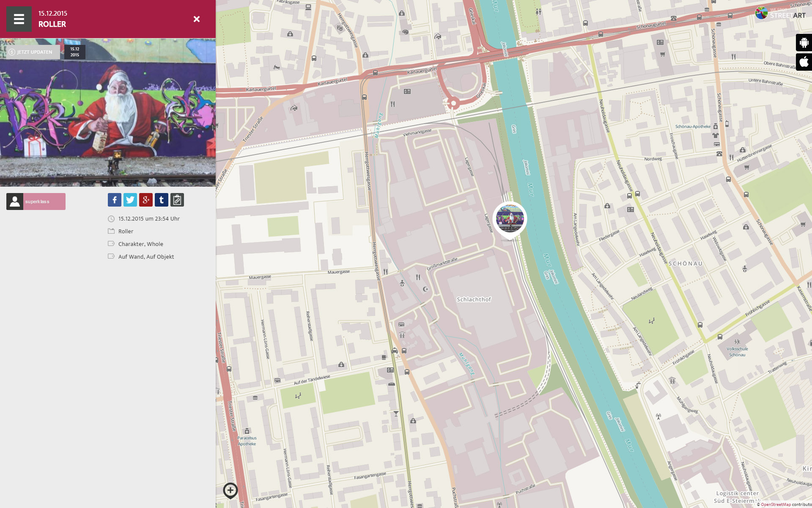The width and height of the screenshot is (812, 508).
Task: Click the plus button on map
Action: [230, 491]
